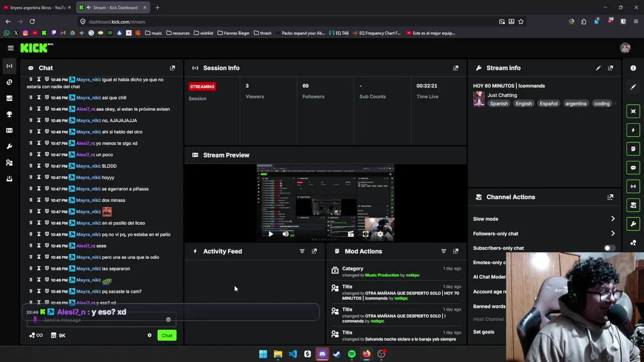
Task: Toggle the Chat widget icon in right sidebar
Action: [x=633, y=167]
